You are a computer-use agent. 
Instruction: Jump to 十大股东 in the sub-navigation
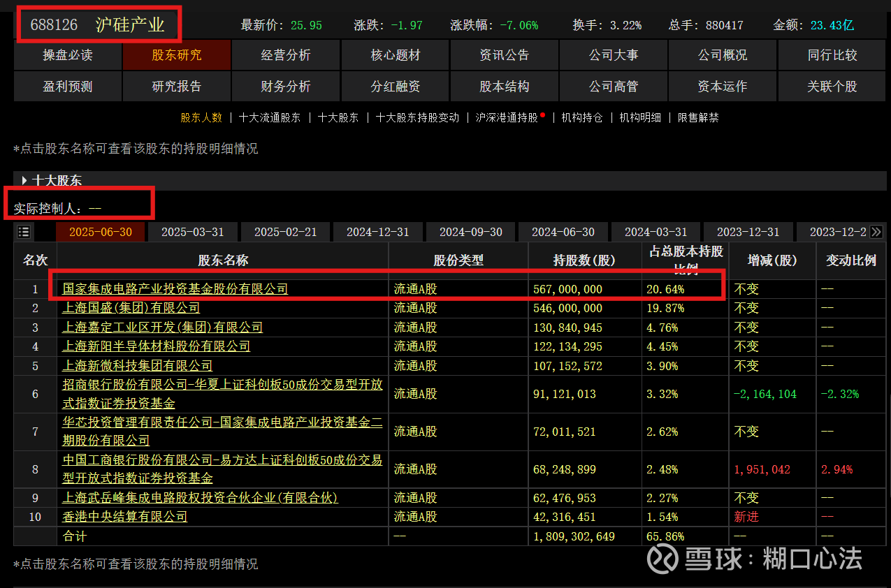tap(338, 118)
